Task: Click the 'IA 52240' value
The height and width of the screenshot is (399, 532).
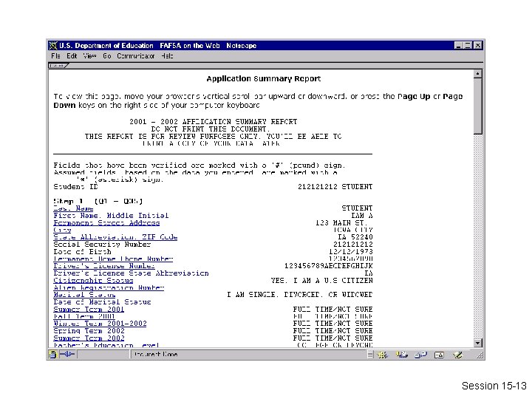Action: [355, 237]
